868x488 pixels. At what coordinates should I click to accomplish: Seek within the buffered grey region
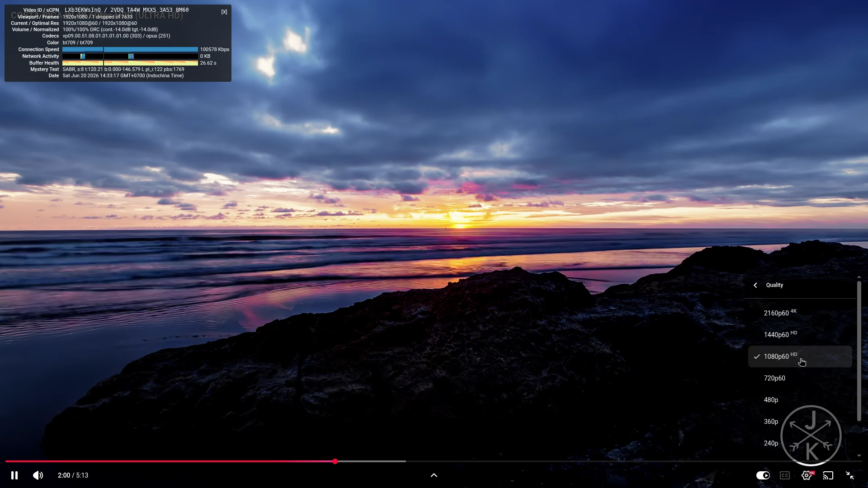pyautogui.click(x=372, y=461)
